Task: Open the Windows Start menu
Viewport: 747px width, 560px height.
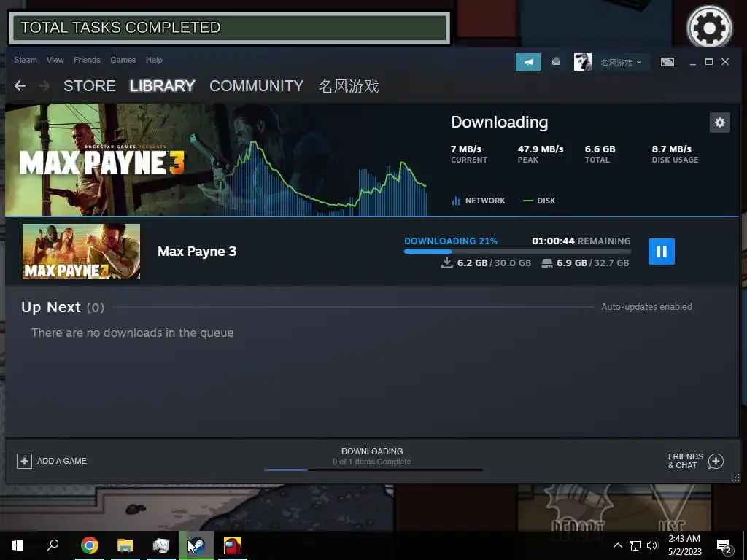Action: pyautogui.click(x=18, y=545)
